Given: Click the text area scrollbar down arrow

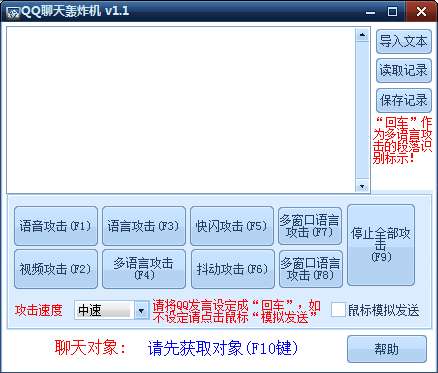Looking at the screenshot, I should point(362,186).
